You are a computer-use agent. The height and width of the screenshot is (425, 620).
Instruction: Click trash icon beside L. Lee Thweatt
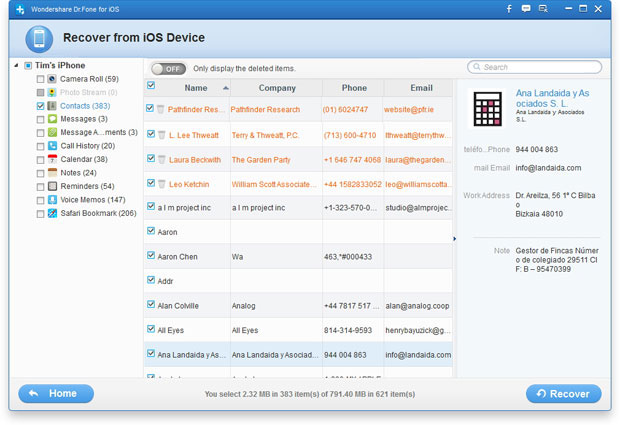click(161, 135)
